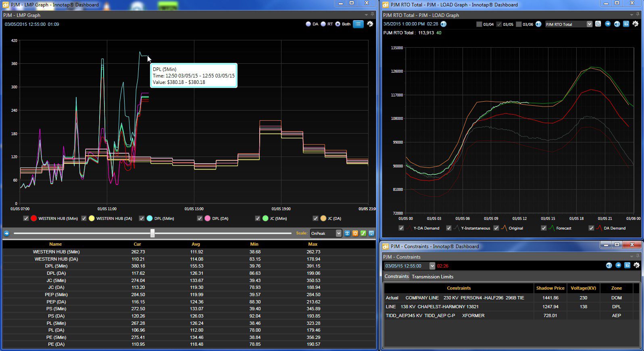
Task: Open OnPeak scale dropdown
Action: click(x=326, y=233)
